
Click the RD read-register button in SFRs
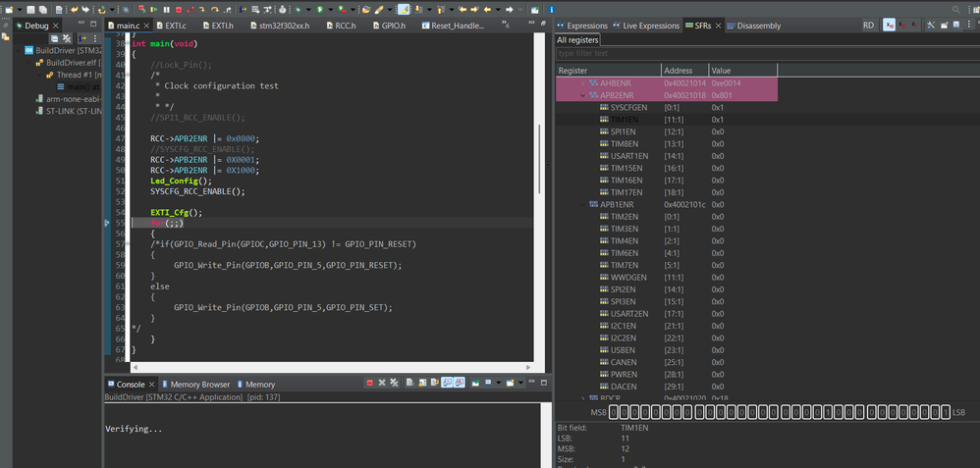coord(868,25)
